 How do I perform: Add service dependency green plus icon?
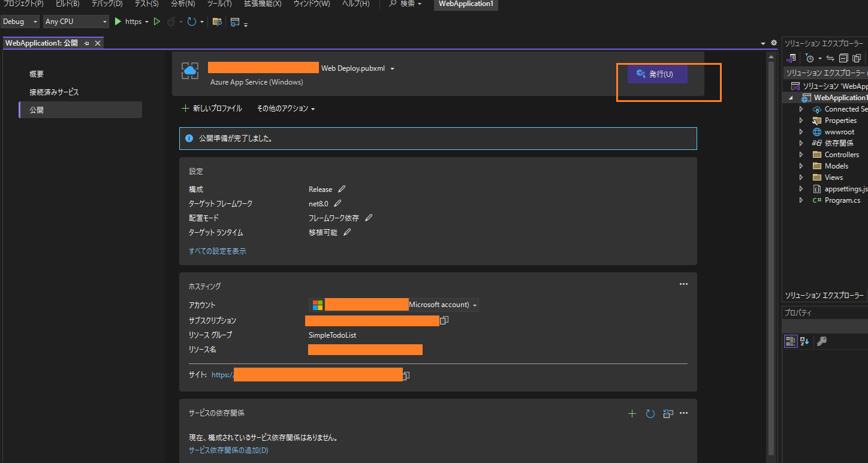pos(632,413)
